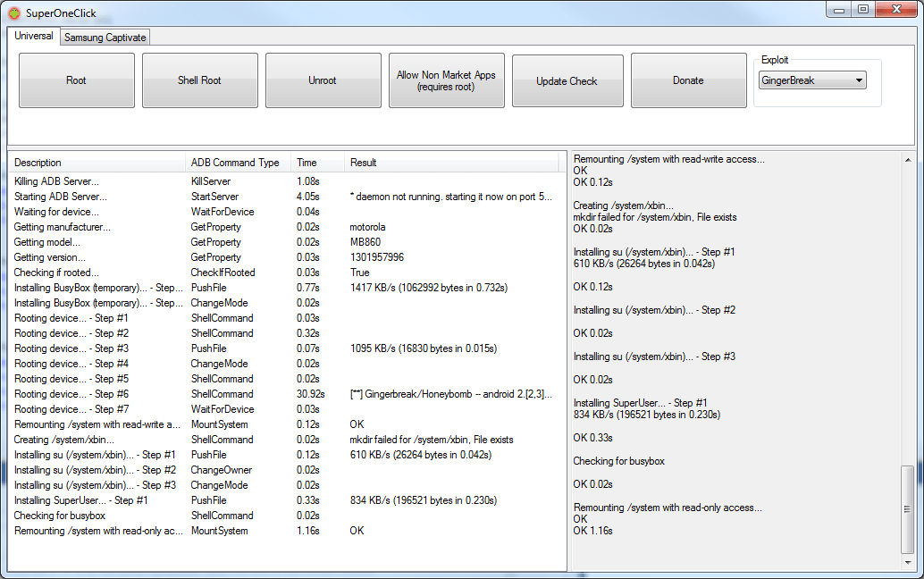
Task: Click the log scrollbar up arrow
Action: tap(908, 158)
